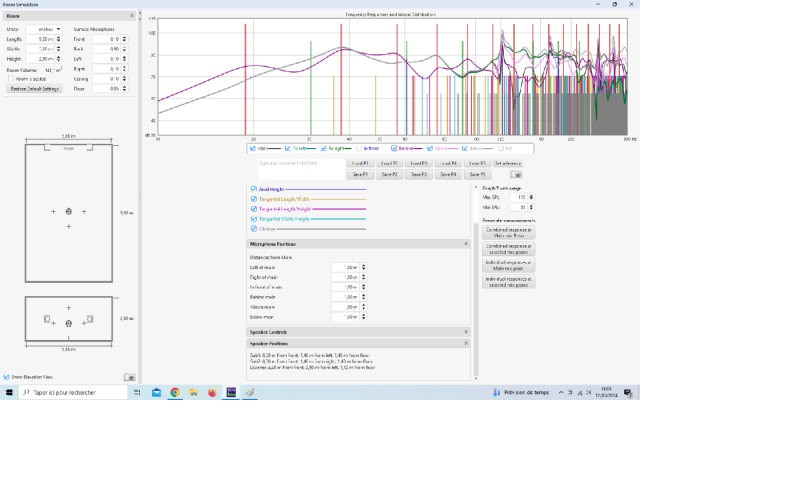The width and height of the screenshot is (800, 500).
Task: Adjust the Max SPL spinner
Action: point(531,197)
